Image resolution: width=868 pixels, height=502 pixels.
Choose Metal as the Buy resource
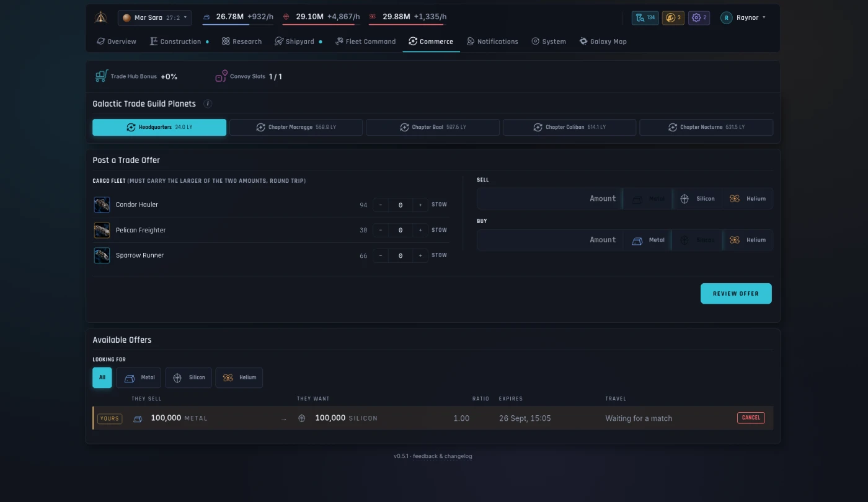(x=648, y=240)
